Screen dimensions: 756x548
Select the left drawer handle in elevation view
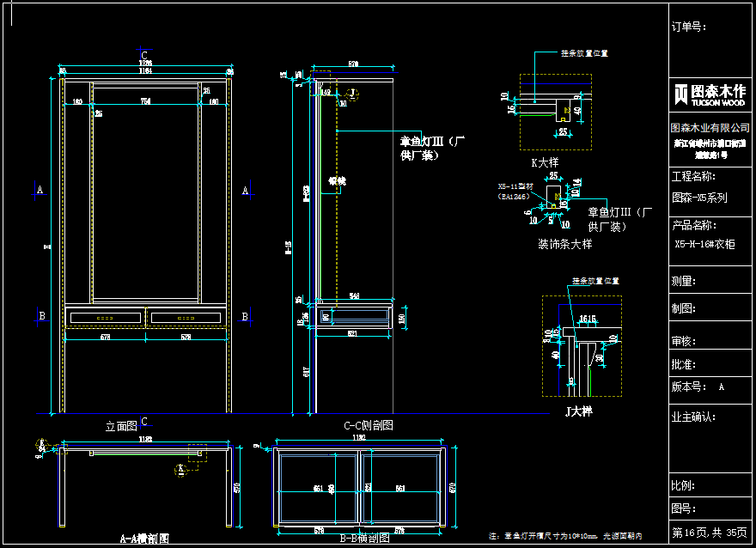105,318
